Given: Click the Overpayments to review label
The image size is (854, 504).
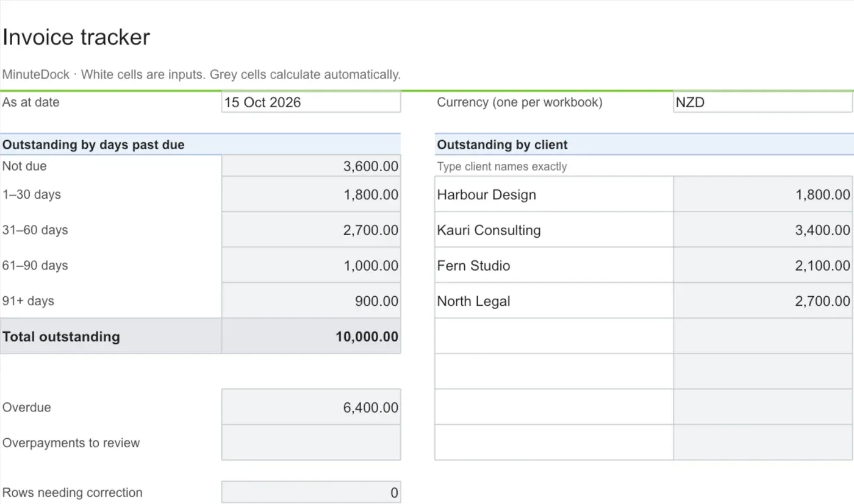Looking at the screenshot, I should coord(71,443).
